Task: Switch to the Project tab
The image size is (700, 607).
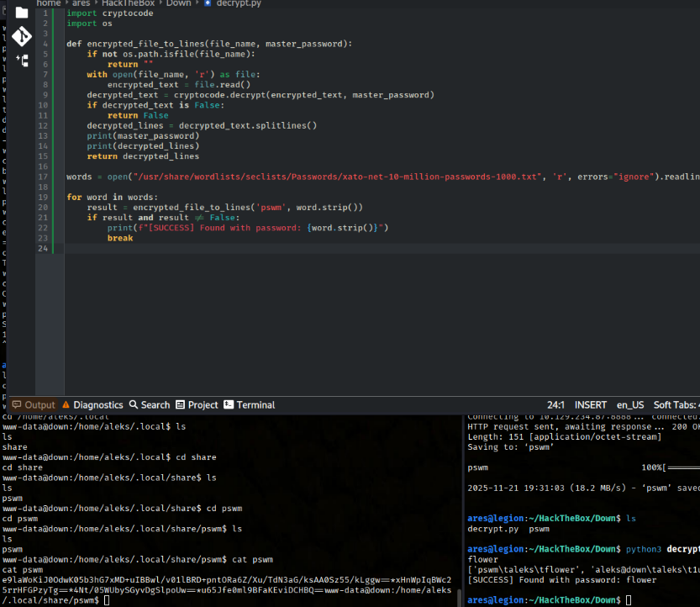Action: 197,404
